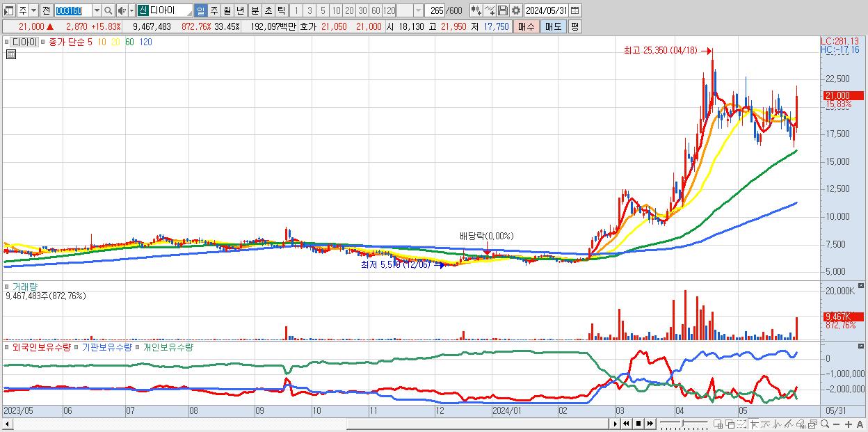Expand the 주 market type dropdown
Screen dimensions: 868x432
pyautogui.click(x=34, y=11)
